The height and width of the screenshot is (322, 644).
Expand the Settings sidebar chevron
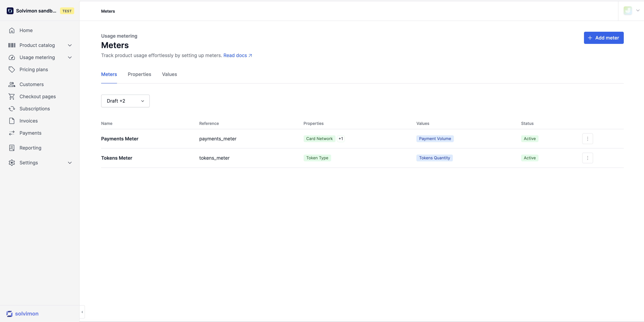point(70,163)
